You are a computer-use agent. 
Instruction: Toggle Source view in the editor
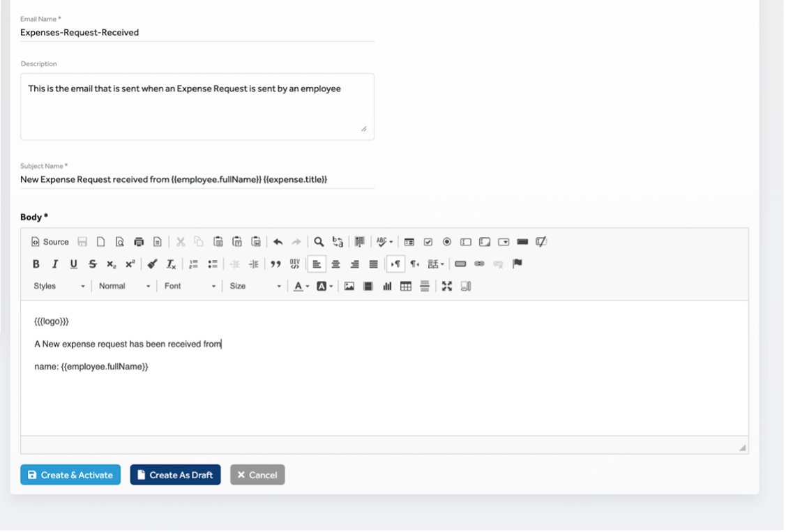[x=50, y=242]
